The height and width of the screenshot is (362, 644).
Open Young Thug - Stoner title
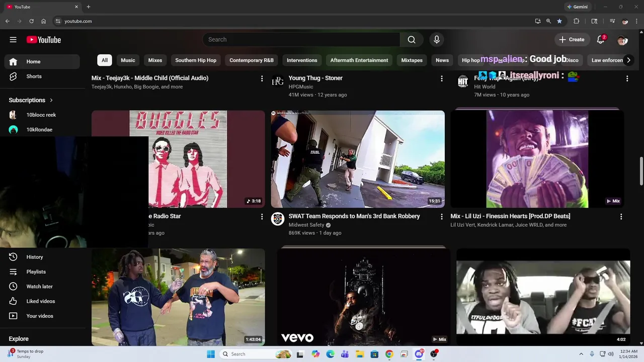click(315, 78)
